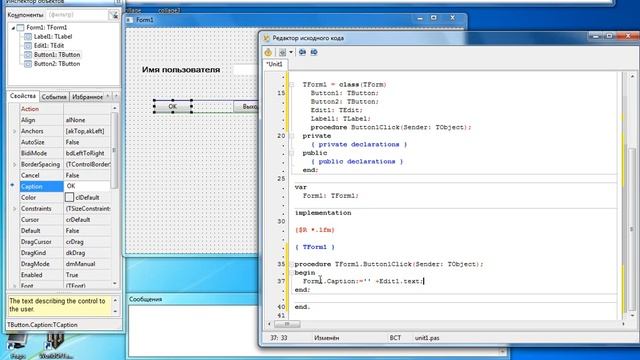This screenshot has height=360, width=640.
Task: Click the Color property swatch
Action: 69,198
